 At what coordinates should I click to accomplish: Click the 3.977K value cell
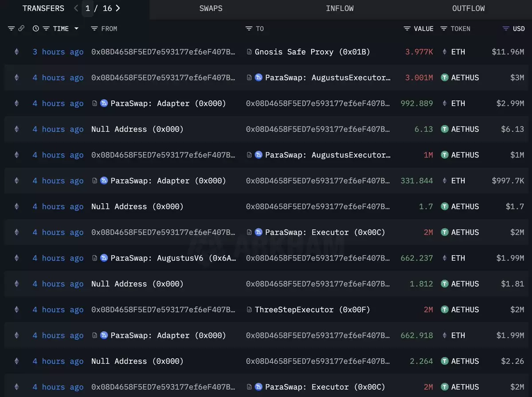(x=419, y=52)
